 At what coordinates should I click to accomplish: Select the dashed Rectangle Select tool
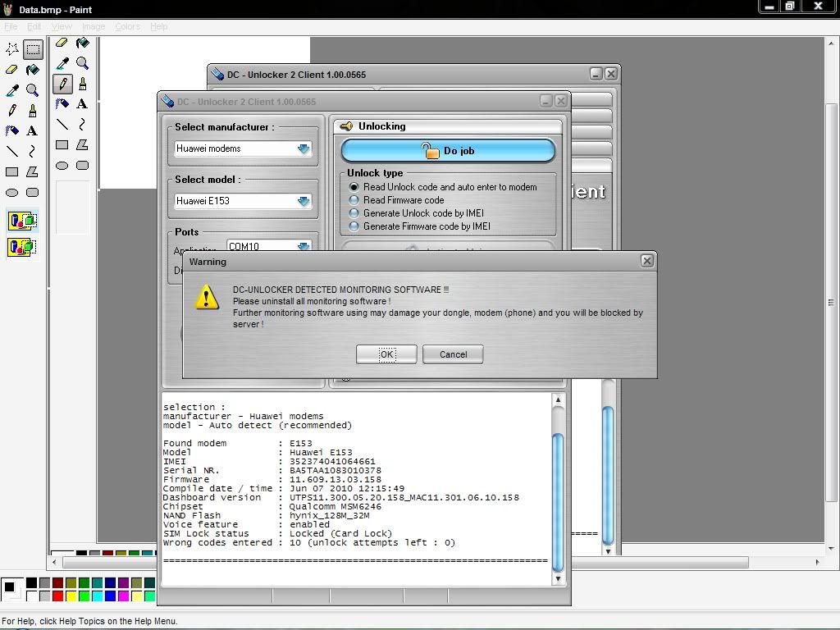point(32,49)
